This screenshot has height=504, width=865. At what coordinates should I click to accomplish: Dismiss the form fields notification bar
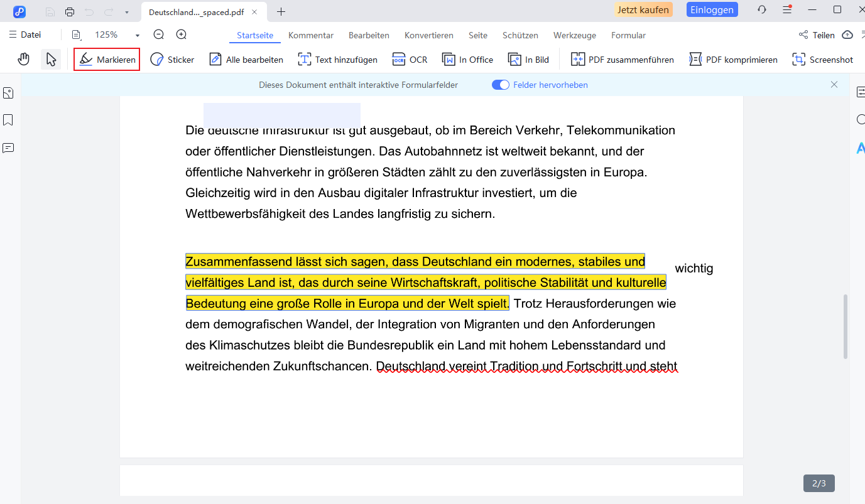click(834, 85)
